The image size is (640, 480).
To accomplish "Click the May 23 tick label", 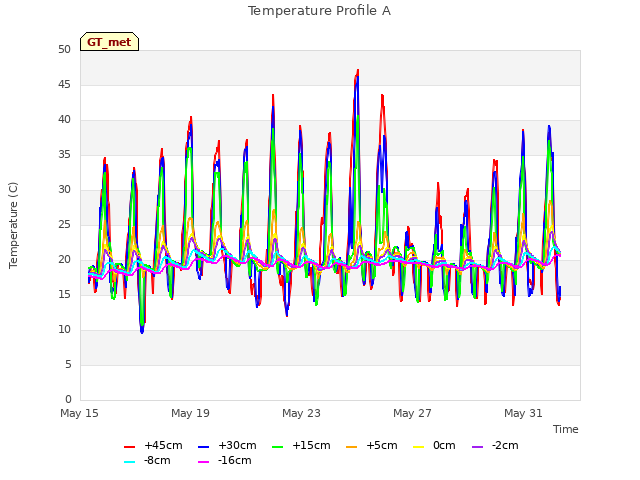I will pyautogui.click(x=302, y=413).
